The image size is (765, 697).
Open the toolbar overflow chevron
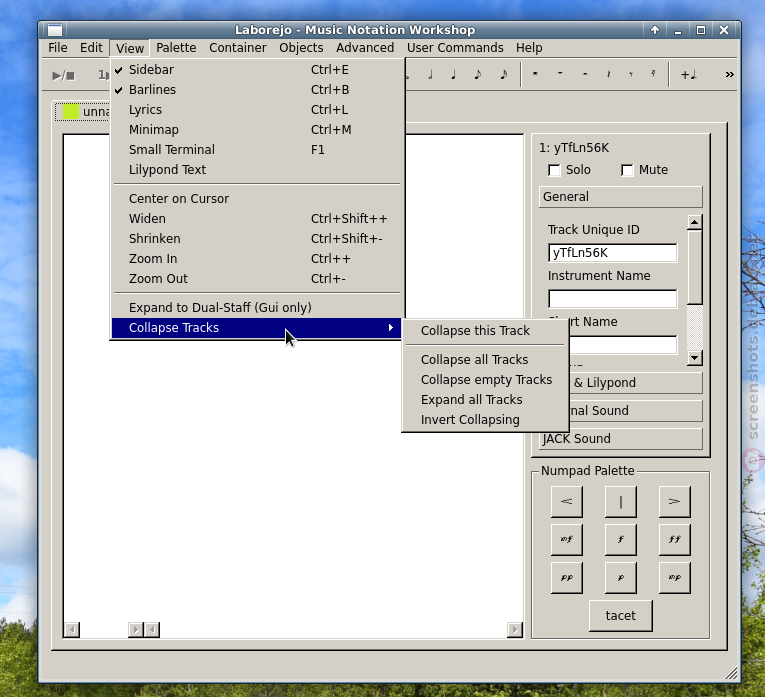[729, 75]
